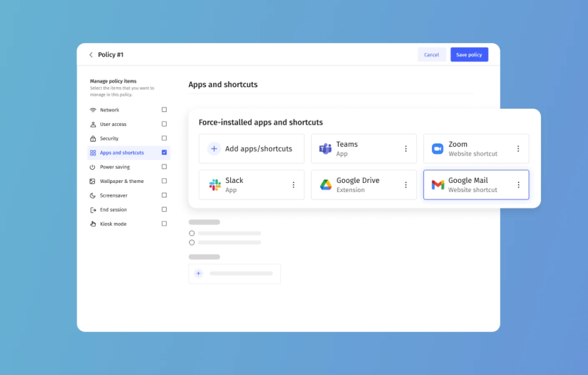Select Wallpaper & theme in the sidebar
The height and width of the screenshot is (375, 588).
click(x=121, y=181)
